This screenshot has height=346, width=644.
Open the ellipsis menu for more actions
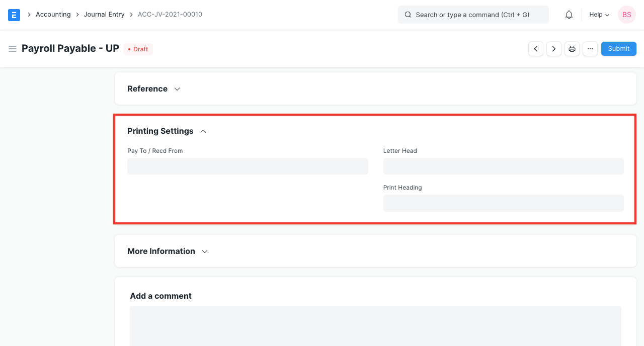click(590, 49)
